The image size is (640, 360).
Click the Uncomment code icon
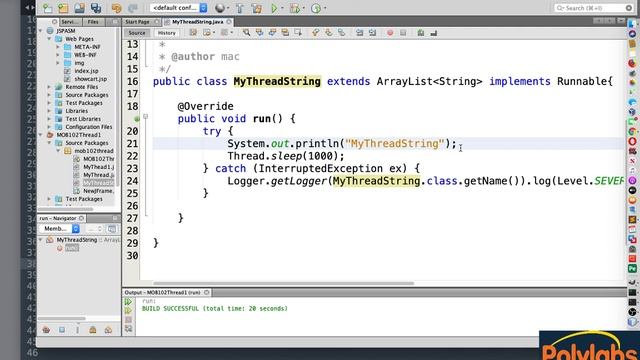point(433,33)
